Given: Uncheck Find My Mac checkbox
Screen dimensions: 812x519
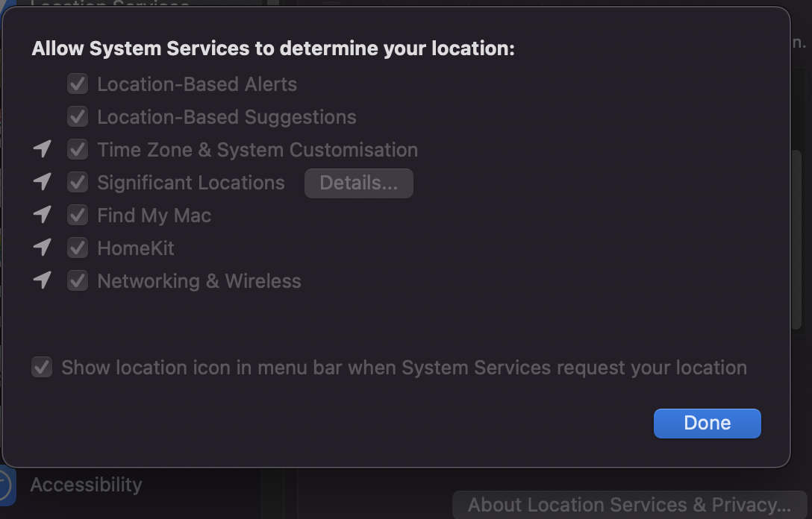Looking at the screenshot, I should pyautogui.click(x=78, y=215).
